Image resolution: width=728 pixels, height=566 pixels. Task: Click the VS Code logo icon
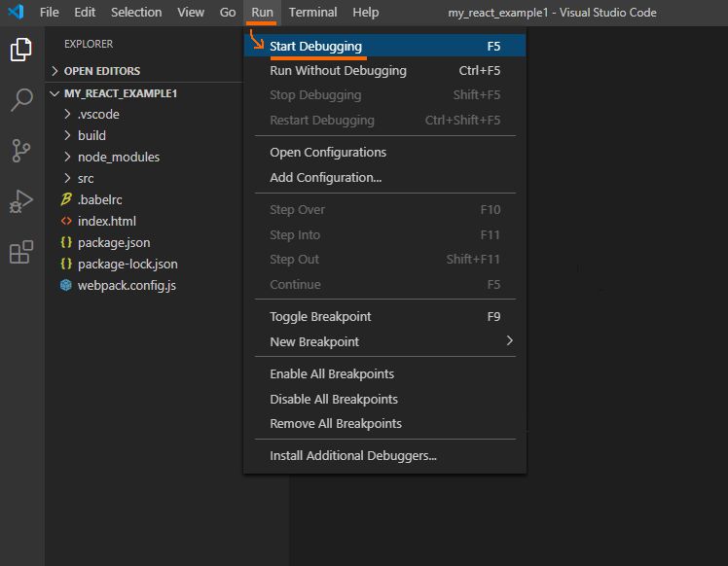click(16, 13)
